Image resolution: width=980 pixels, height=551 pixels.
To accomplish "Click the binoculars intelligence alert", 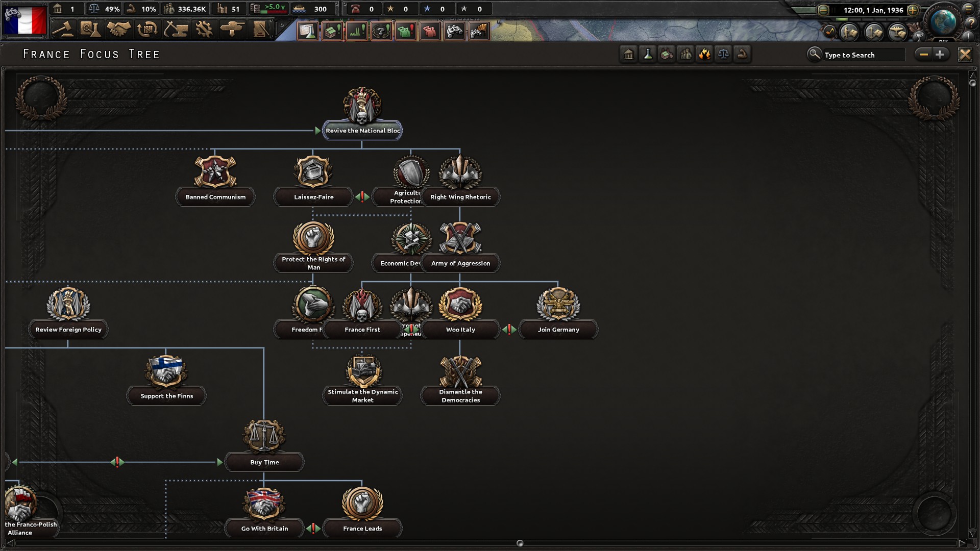I will point(455,31).
